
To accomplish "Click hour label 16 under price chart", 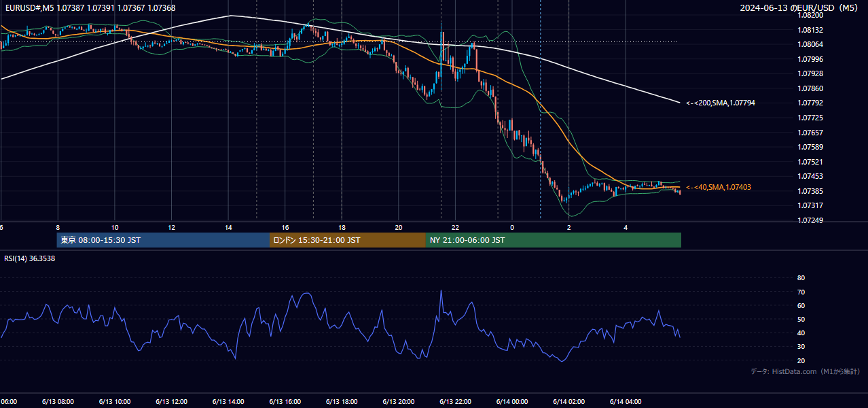I will point(285,228).
